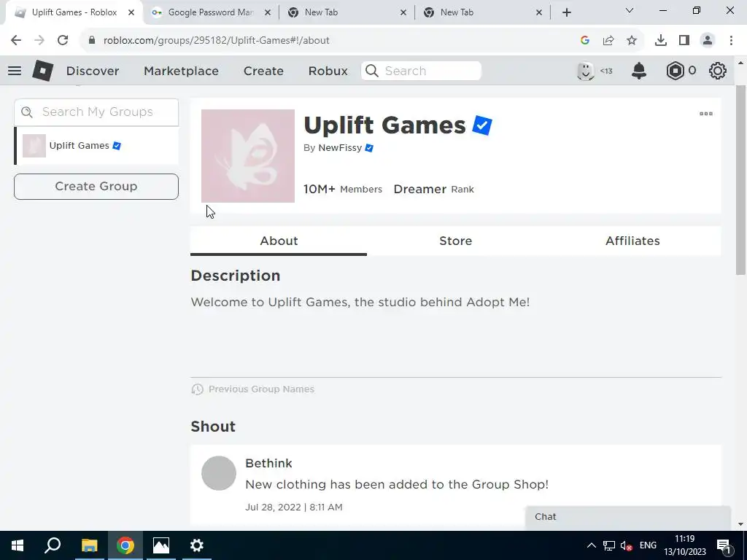Close the Google Password Manager tab
This screenshot has height=560, width=747.
[x=268, y=12]
